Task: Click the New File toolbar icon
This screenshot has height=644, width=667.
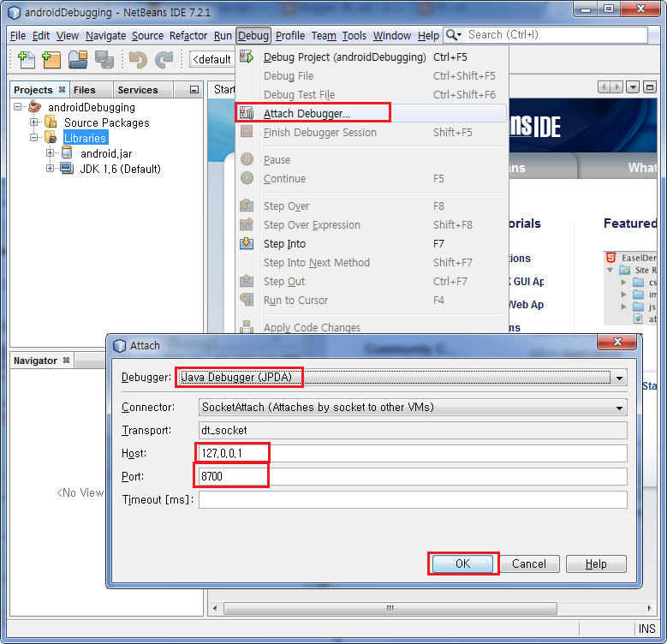Action: 26,60
